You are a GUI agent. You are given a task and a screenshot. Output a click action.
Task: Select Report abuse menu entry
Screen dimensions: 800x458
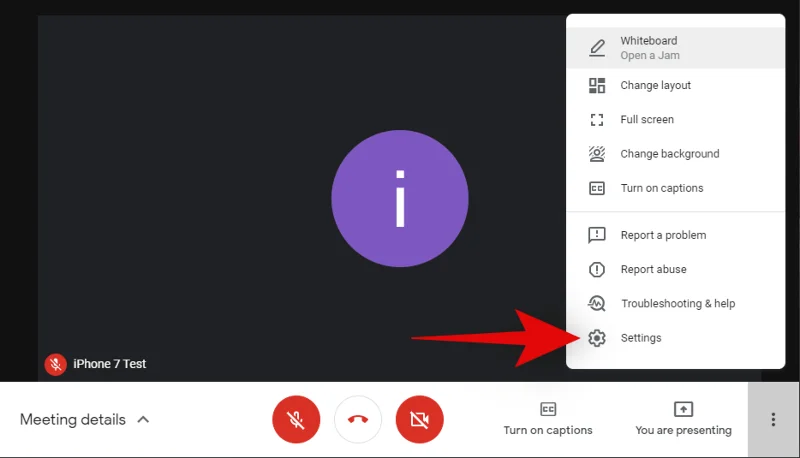[x=676, y=269]
